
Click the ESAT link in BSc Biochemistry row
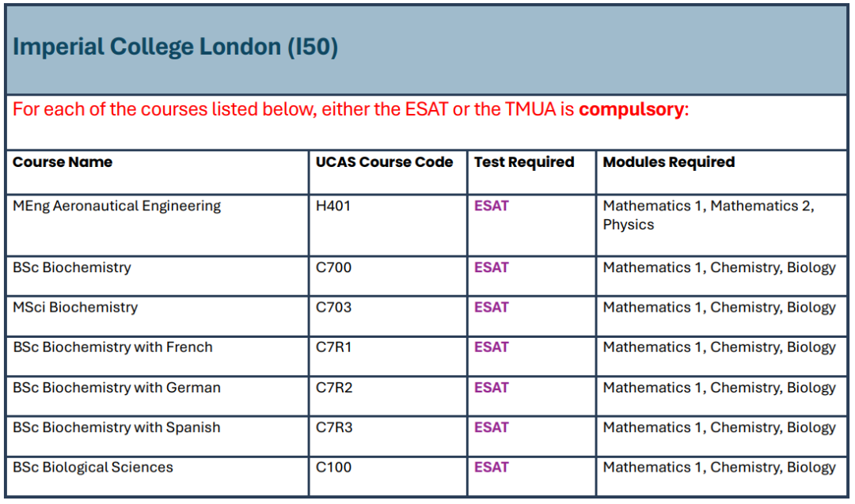(491, 267)
